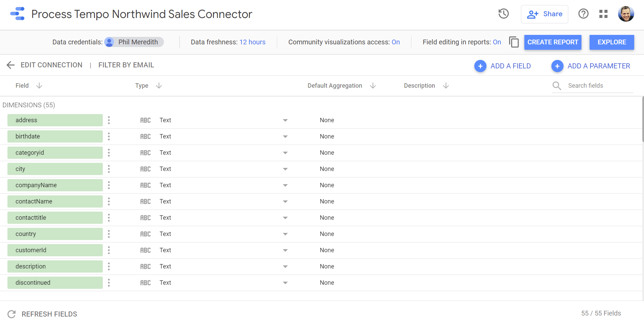Image resolution: width=644 pixels, height=324 pixels.
Task: Open type dropdown for country
Action: coord(285,234)
